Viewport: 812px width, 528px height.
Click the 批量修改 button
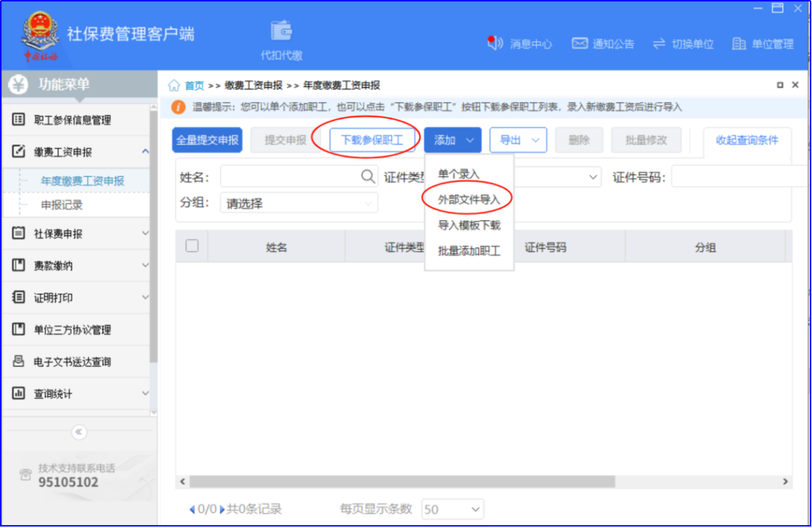click(646, 140)
